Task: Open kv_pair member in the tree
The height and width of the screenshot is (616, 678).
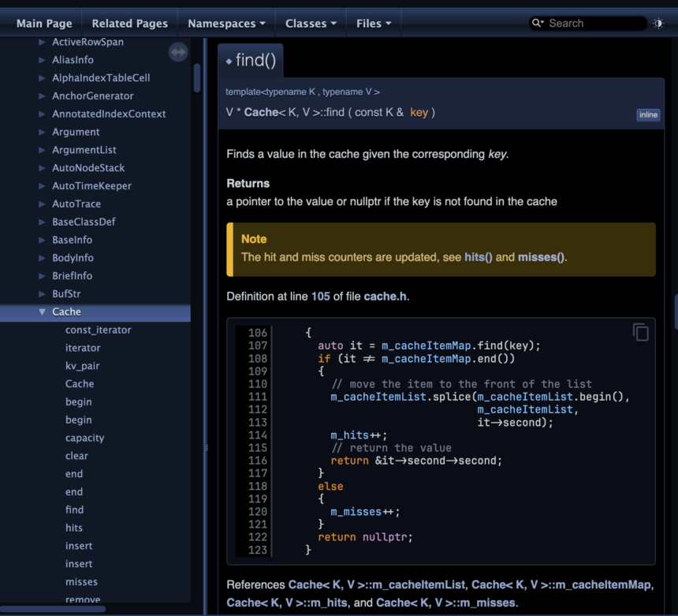Action: [82, 366]
